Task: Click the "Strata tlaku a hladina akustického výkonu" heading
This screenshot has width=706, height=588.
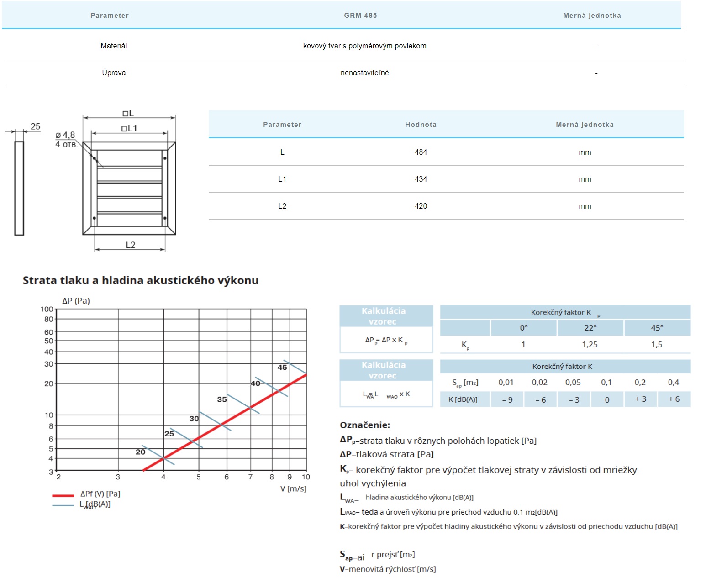Action: pyautogui.click(x=141, y=280)
